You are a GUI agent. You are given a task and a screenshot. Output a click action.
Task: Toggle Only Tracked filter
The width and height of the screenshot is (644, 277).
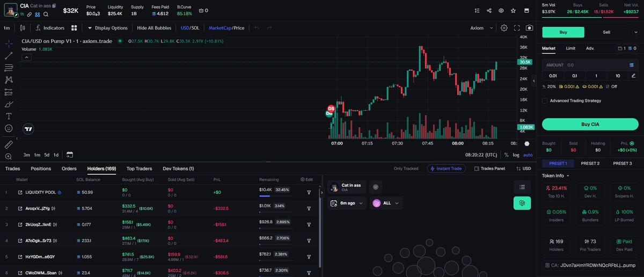(406, 169)
